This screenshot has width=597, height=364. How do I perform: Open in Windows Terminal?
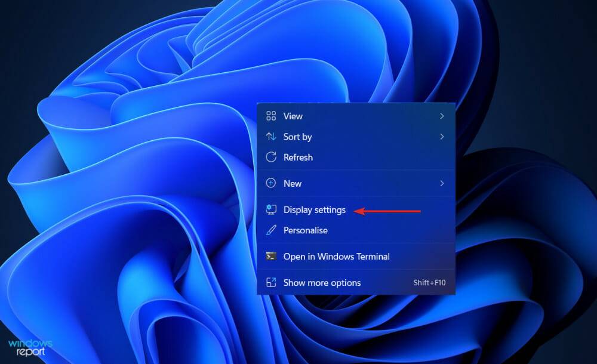pos(337,257)
